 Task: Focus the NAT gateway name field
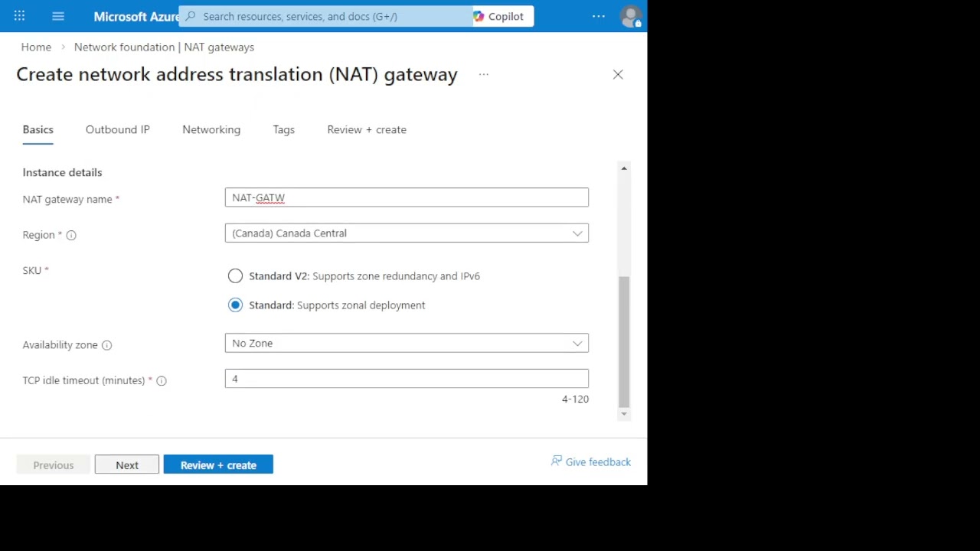tap(407, 197)
